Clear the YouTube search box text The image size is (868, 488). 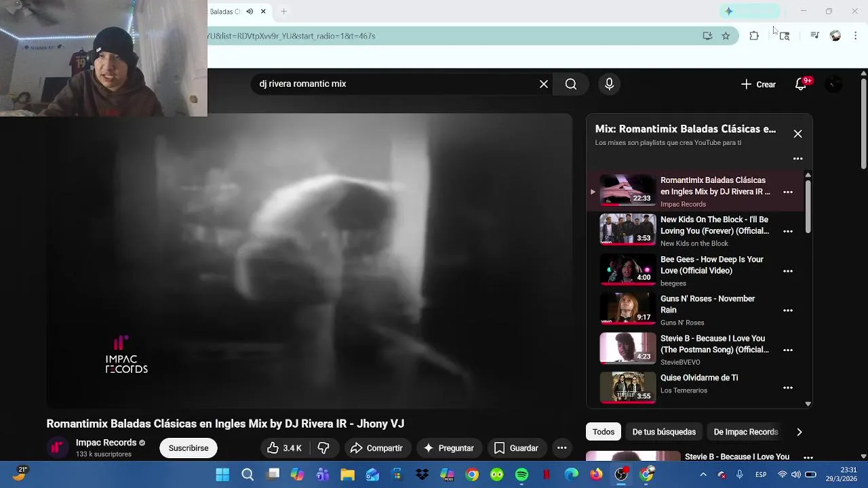click(x=543, y=84)
